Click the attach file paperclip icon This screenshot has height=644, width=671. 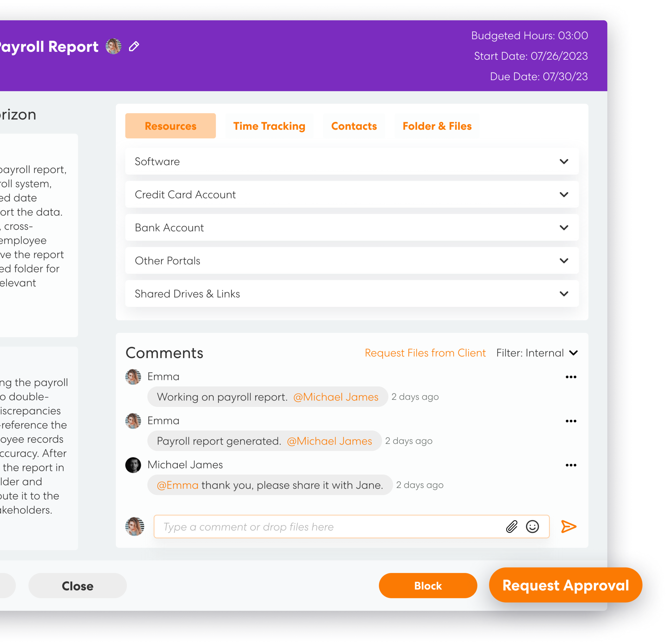(x=512, y=527)
